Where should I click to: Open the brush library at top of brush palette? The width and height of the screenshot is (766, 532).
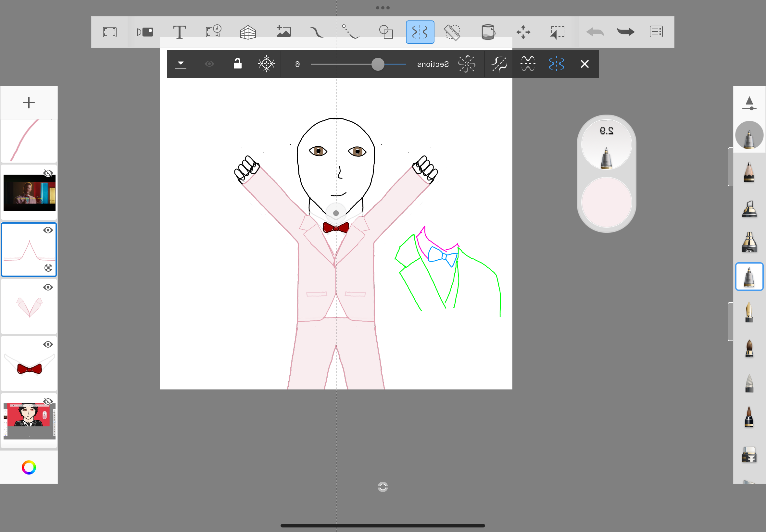[x=749, y=103]
